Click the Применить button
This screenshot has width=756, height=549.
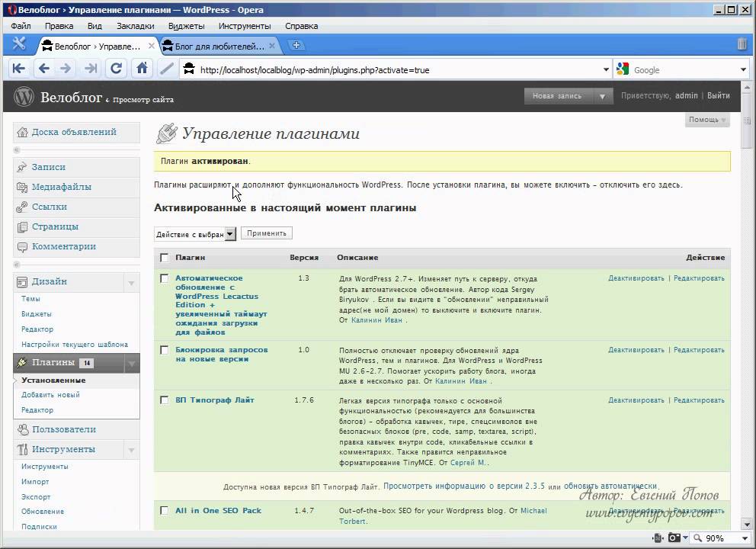pos(267,233)
